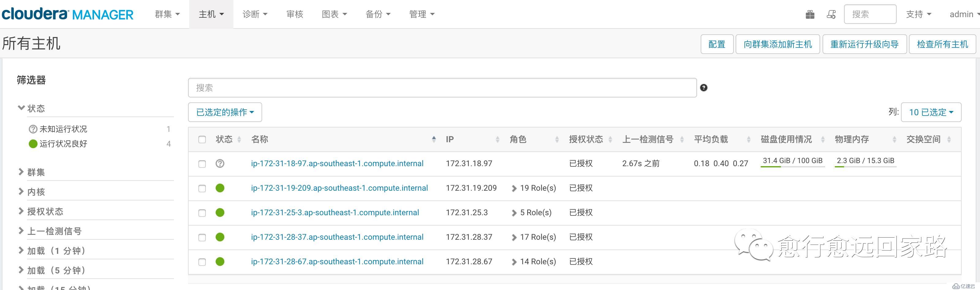Click the help question mark next to search

[x=704, y=88]
